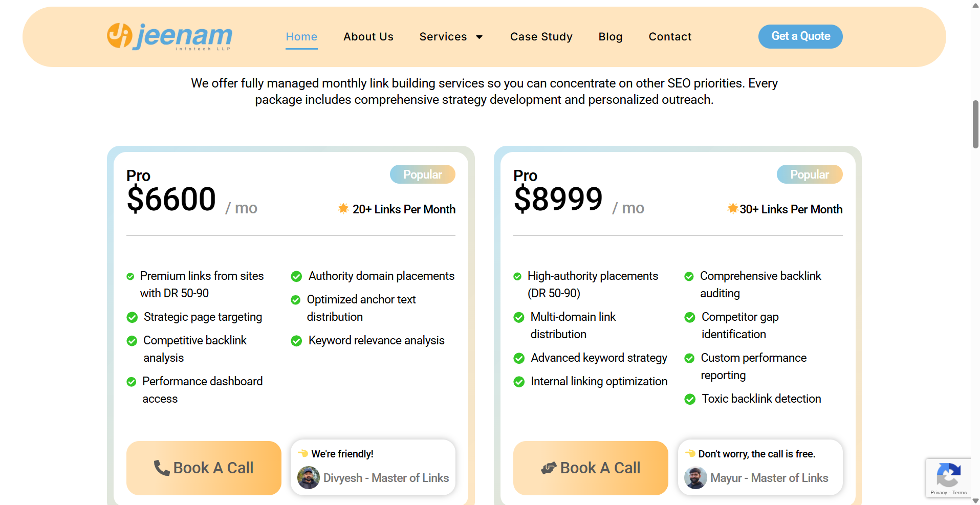980x505 pixels.
Task: Click the phone icon inside left Book A Call
Action: click(162, 468)
